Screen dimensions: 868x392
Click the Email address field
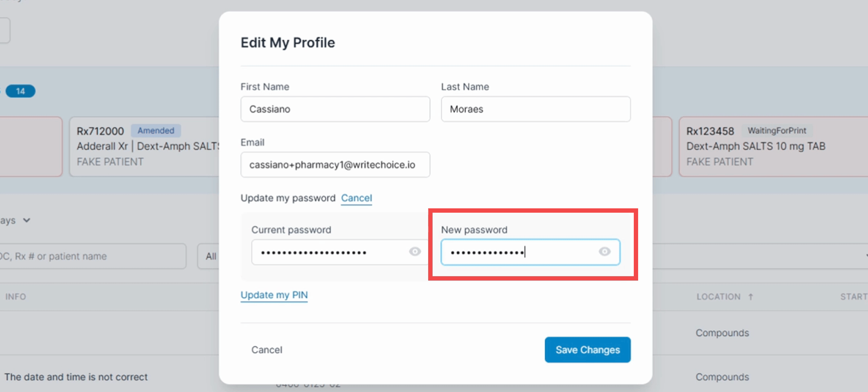[335, 164]
